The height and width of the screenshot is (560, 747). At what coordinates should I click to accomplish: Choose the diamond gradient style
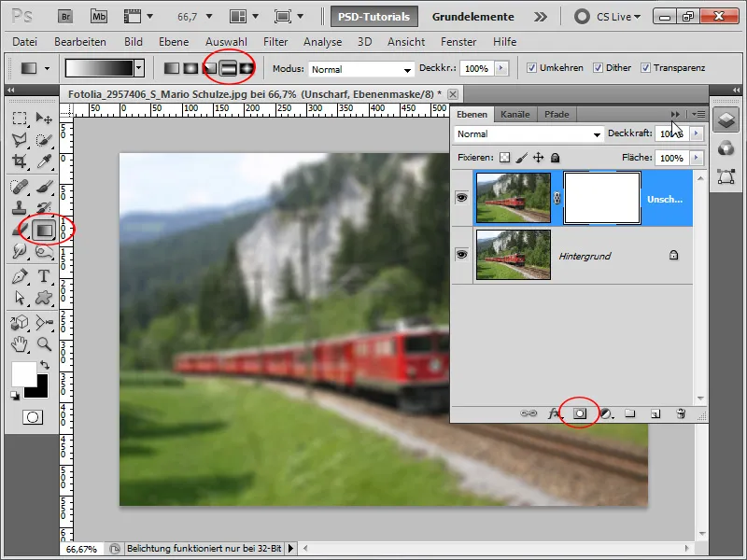(247, 68)
